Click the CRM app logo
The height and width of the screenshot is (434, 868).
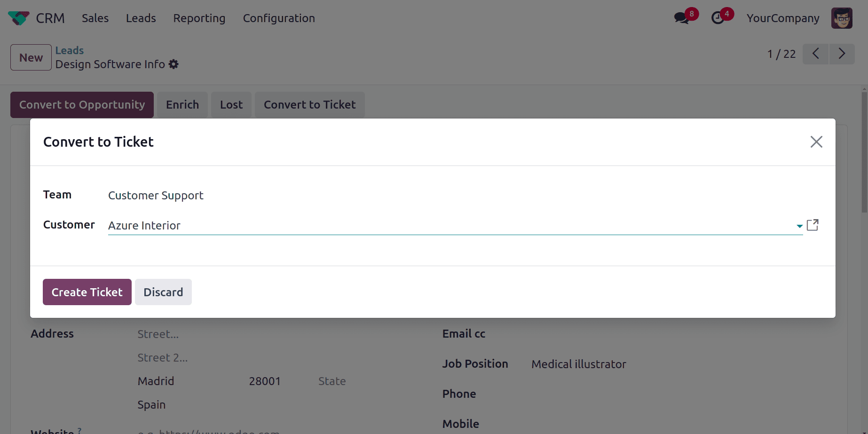click(18, 18)
